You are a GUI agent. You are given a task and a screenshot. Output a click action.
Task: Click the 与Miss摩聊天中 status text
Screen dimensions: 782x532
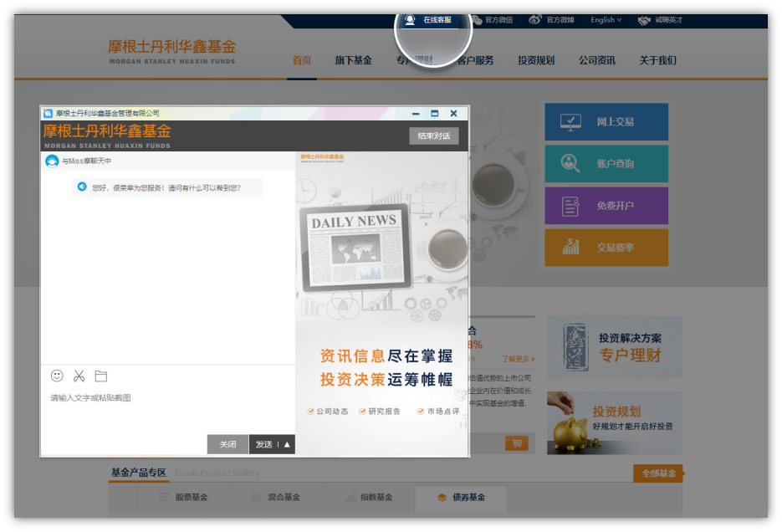coord(87,161)
